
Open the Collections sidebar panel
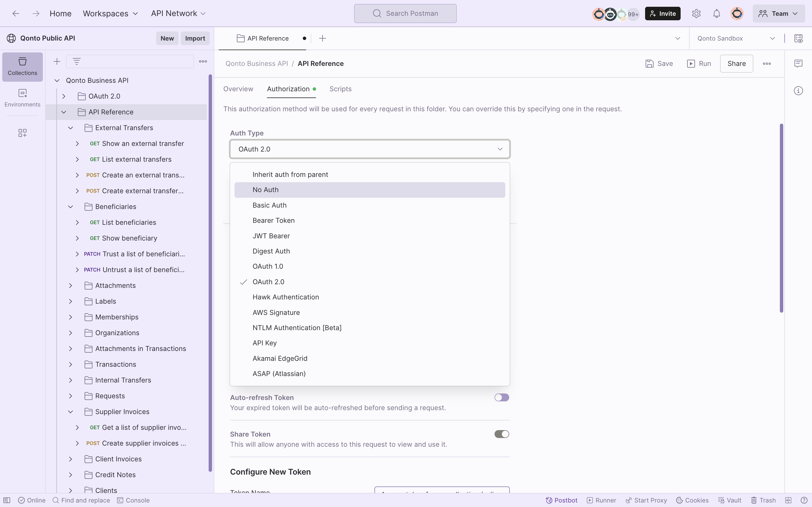click(23, 66)
